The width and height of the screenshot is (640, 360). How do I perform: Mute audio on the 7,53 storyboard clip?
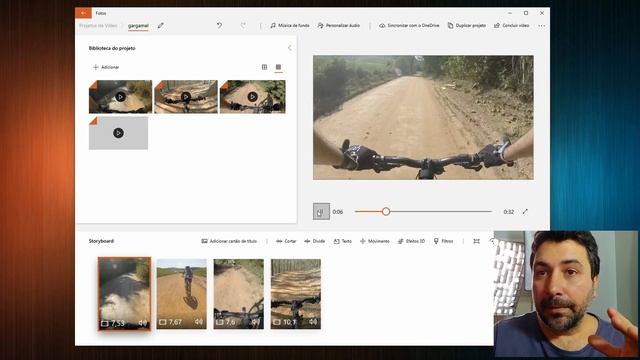point(142,323)
